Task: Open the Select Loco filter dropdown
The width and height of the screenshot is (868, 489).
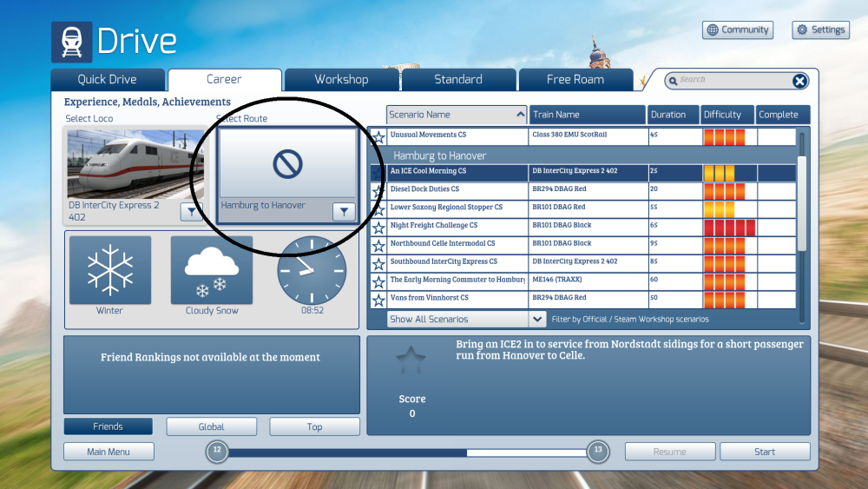Action: (192, 212)
